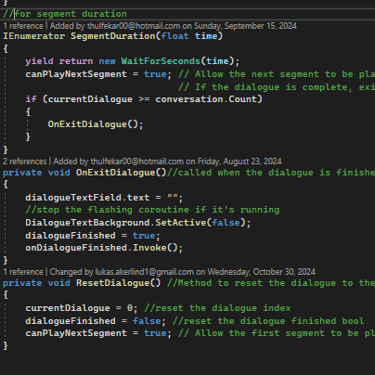Screen dimensions: 375x375
Task: Click dialogueFinished on the '= false' line
Action: pos(71,321)
